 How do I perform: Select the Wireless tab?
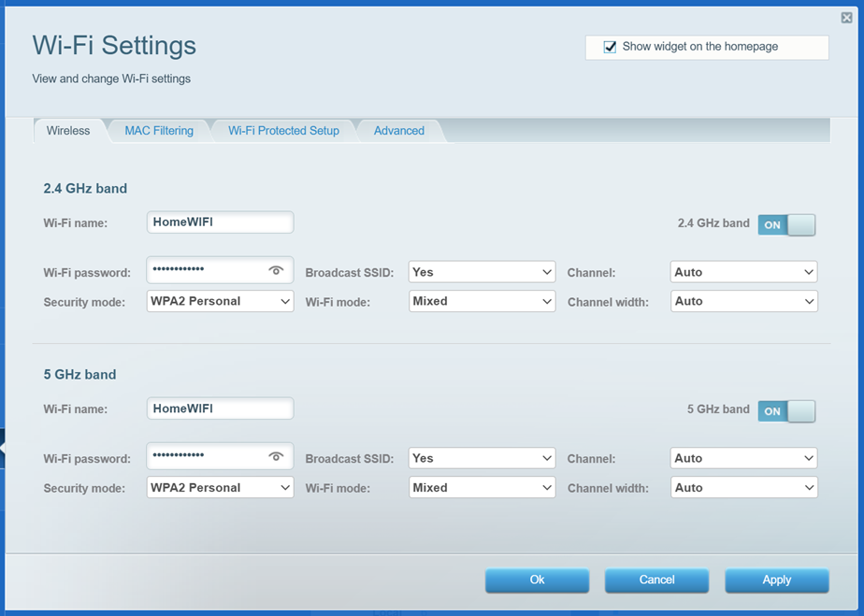coord(68,131)
